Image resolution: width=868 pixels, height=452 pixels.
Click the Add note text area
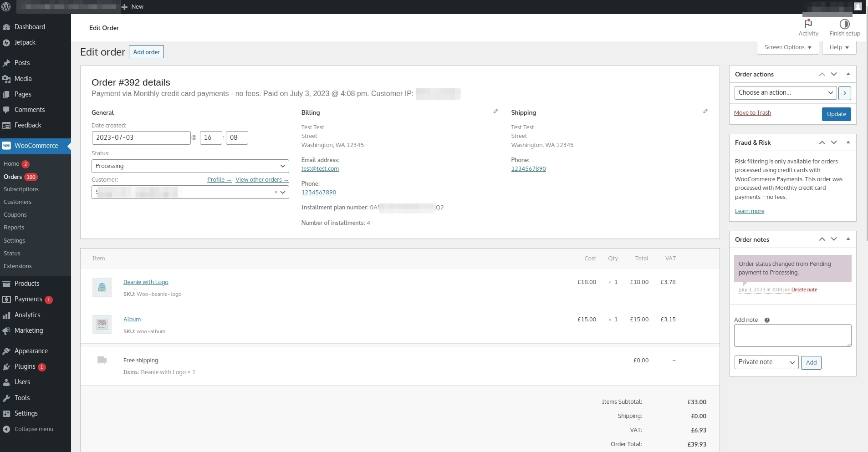(792, 335)
